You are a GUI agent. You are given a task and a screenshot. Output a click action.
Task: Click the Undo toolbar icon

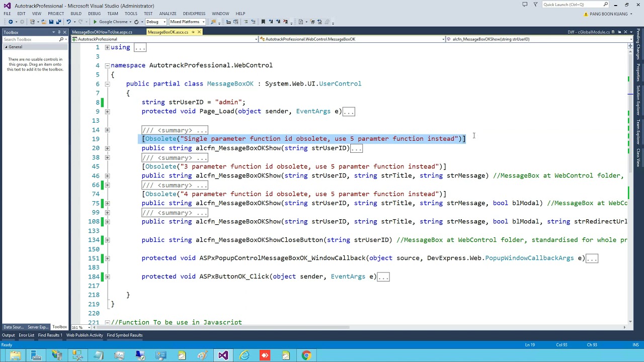68,22
